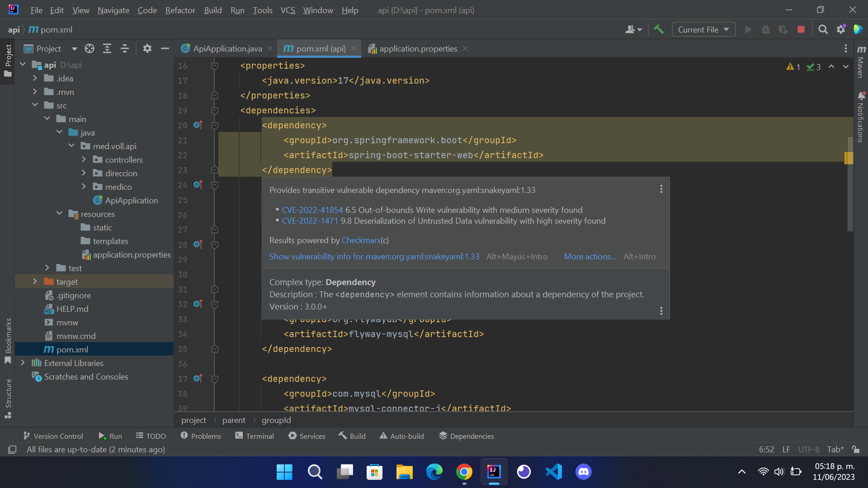
Task: Toggle Project side tool window button
Action: pyautogui.click(x=8, y=61)
